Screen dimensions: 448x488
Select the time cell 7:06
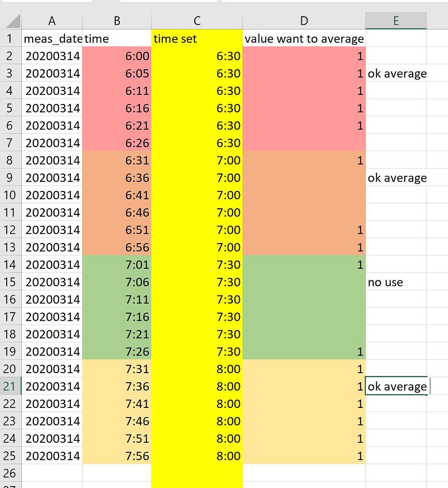(x=117, y=282)
